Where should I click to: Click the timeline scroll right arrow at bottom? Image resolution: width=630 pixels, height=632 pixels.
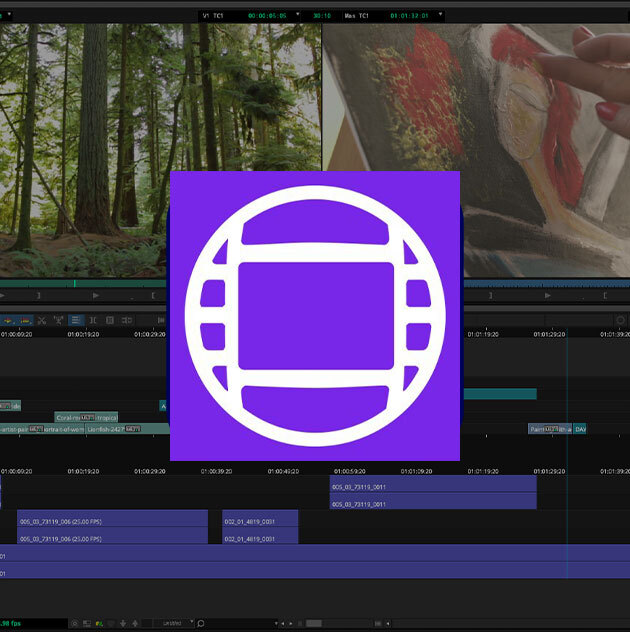pos(291,624)
